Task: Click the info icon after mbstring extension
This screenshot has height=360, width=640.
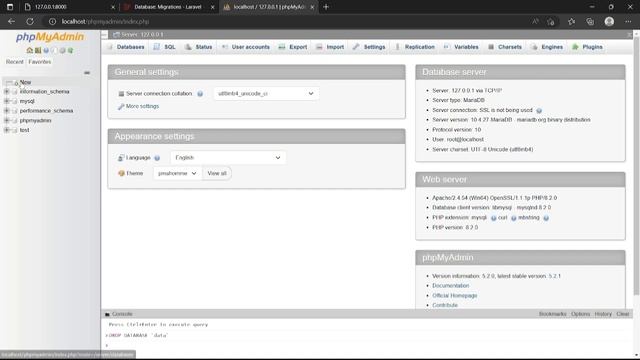Action: point(546,218)
